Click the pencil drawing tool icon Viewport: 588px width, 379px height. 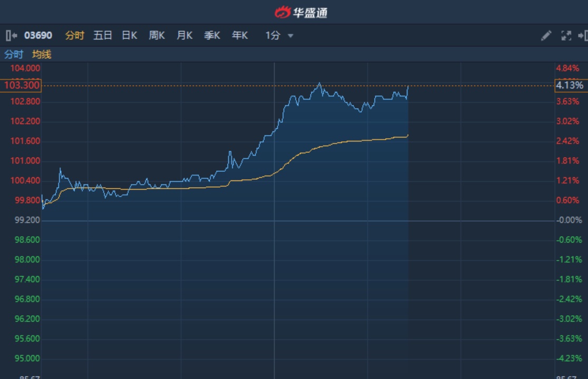pos(546,35)
